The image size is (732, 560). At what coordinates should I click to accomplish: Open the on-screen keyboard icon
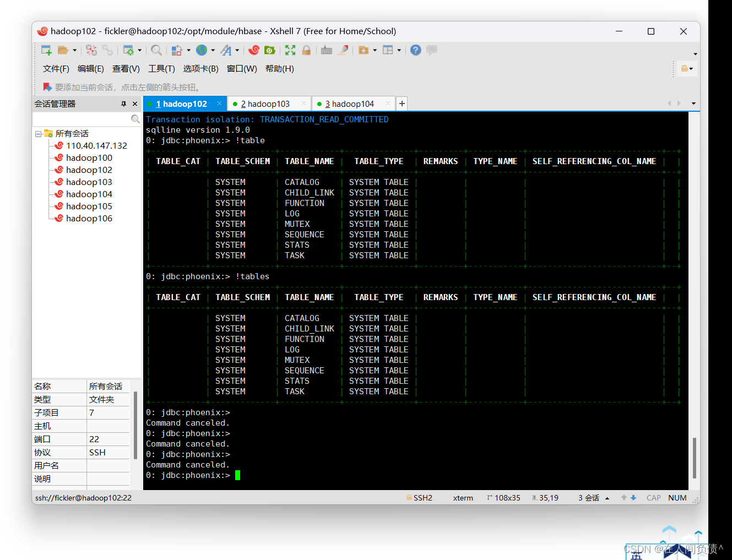327,50
